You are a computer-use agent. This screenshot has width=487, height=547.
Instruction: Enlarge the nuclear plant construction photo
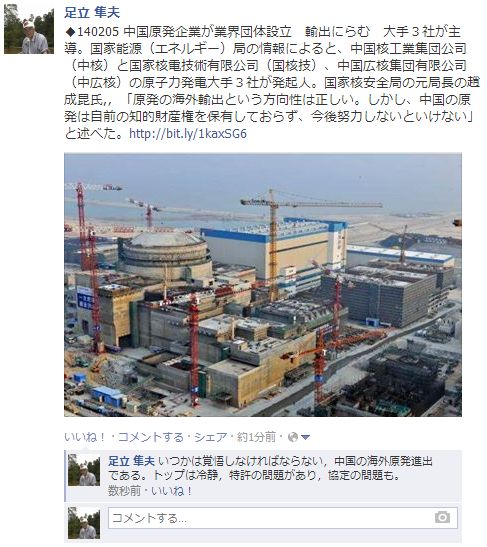[x=263, y=284]
